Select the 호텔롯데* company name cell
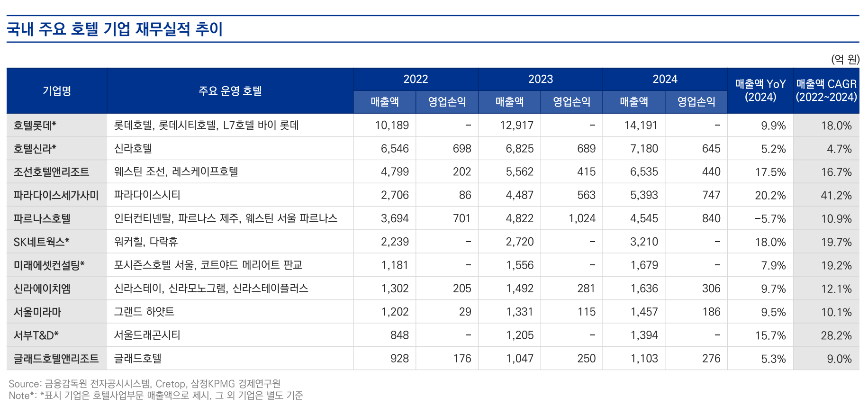 pyautogui.click(x=35, y=126)
